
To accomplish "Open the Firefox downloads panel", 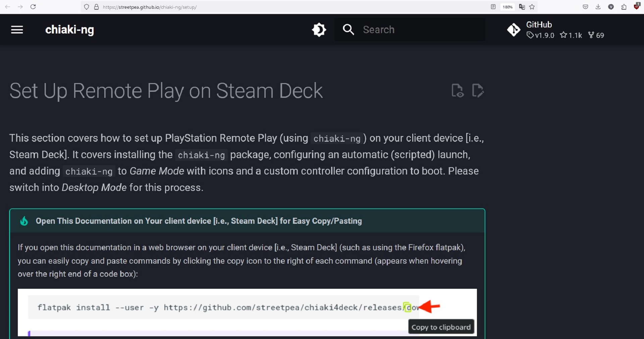I will (x=598, y=7).
